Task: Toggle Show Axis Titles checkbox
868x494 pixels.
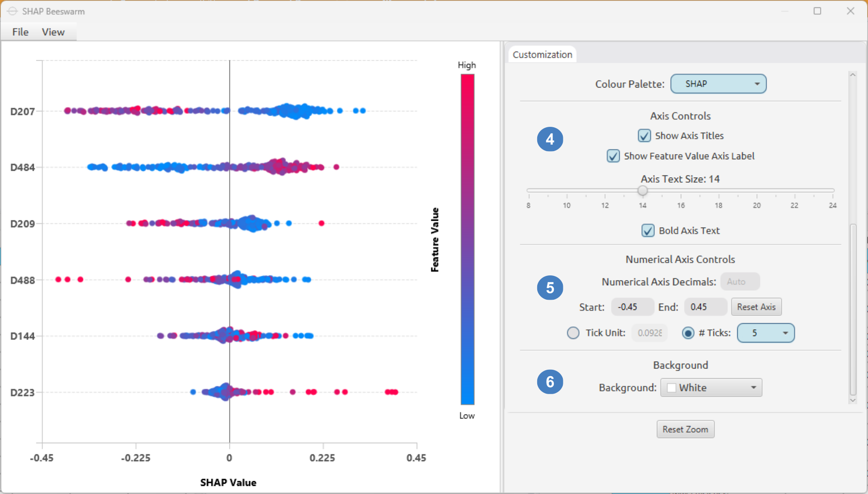Action: point(644,136)
